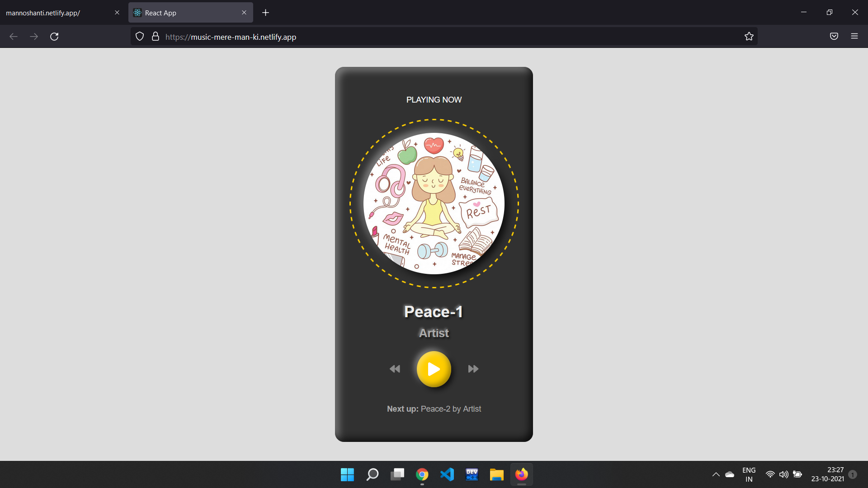Open Windows Start menu
868x488 pixels.
[347, 474]
